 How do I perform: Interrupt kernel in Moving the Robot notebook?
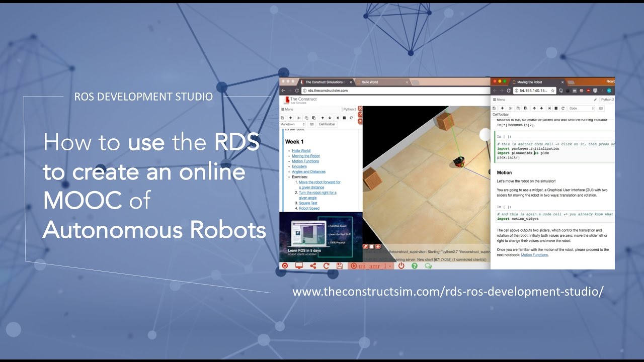point(556,108)
